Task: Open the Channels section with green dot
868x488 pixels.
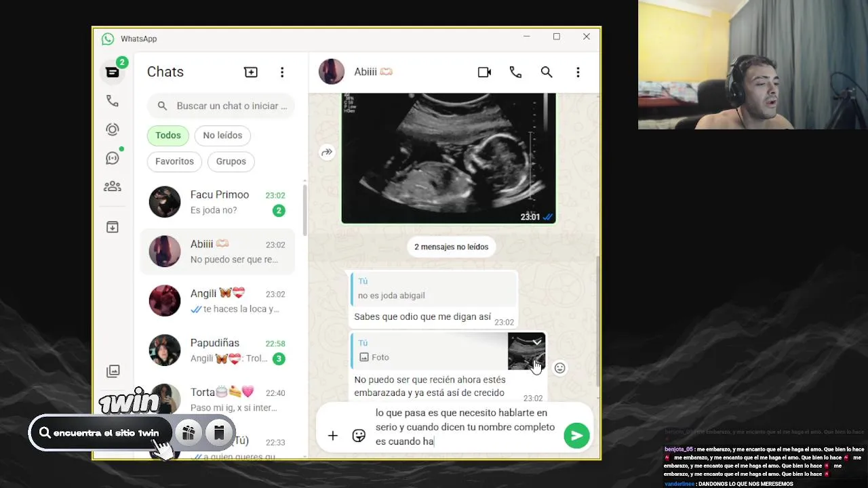Action: point(113,158)
